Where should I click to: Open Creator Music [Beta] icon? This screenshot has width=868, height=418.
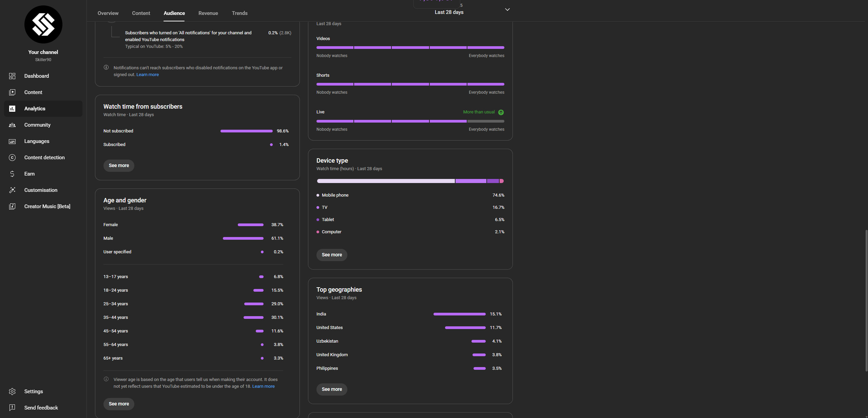tap(12, 206)
